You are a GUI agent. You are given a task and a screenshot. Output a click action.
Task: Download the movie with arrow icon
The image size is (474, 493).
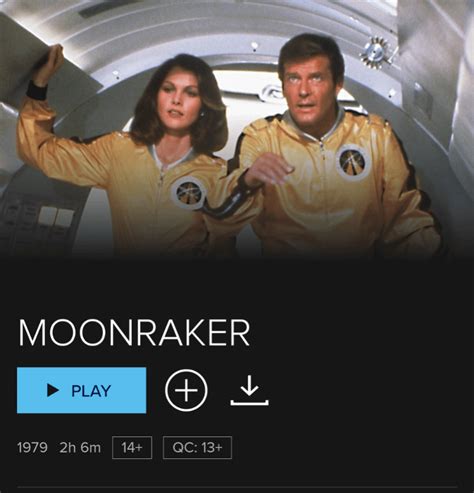click(249, 390)
